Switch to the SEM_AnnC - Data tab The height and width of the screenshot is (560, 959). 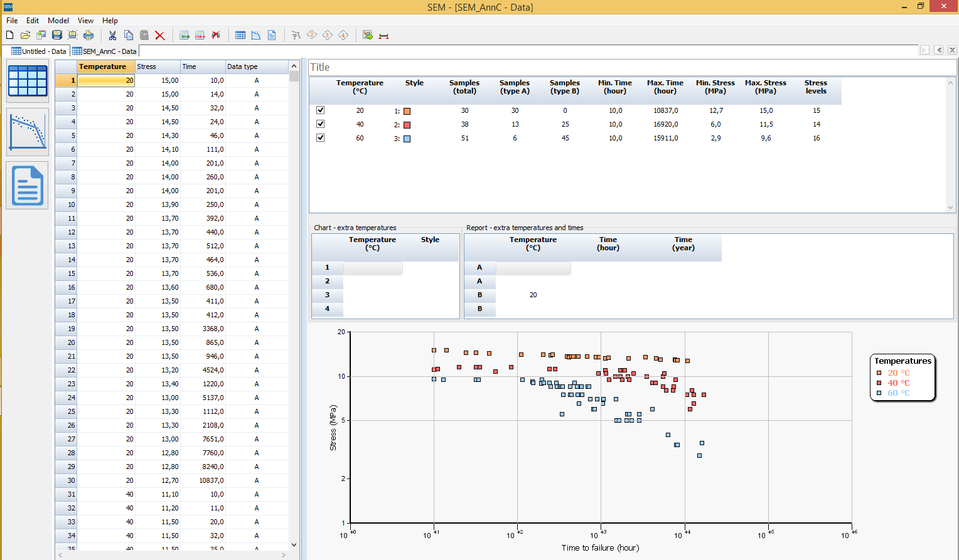104,51
